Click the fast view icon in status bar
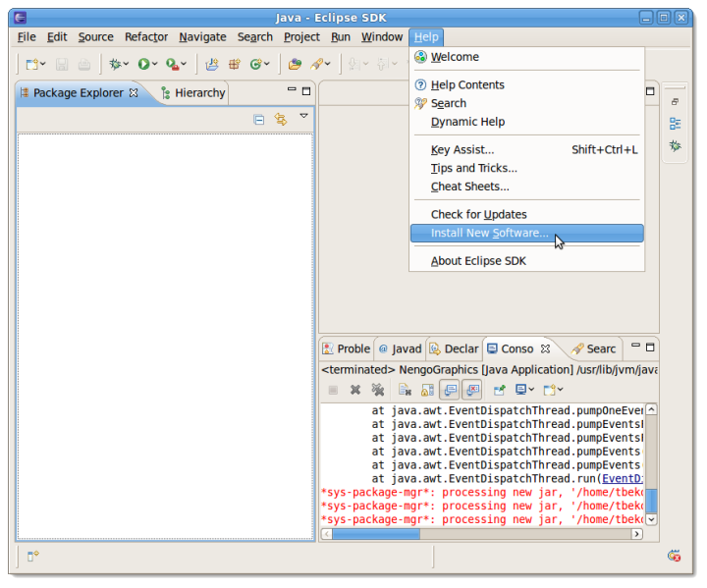The width and height of the screenshot is (707, 588). pos(33,556)
